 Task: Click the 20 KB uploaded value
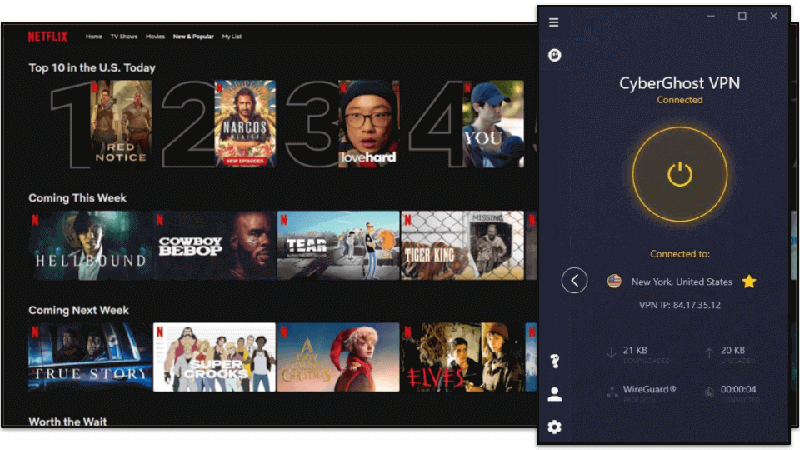(x=733, y=351)
